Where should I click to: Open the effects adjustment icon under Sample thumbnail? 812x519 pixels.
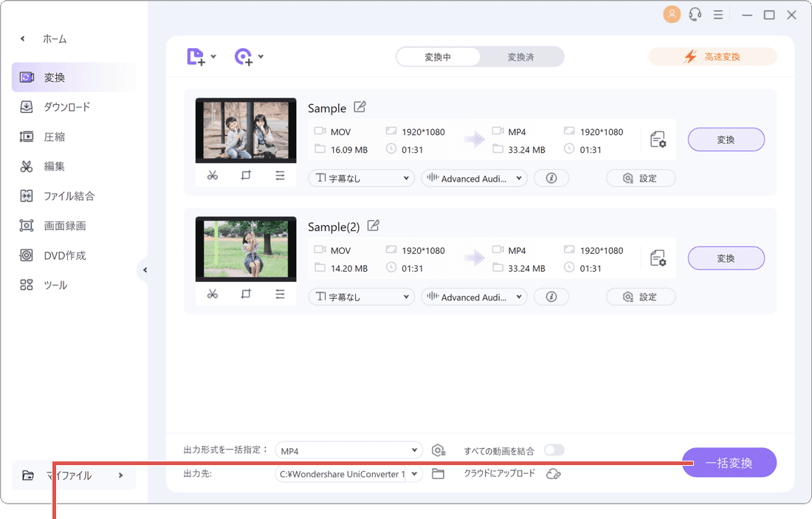pyautogui.click(x=280, y=175)
